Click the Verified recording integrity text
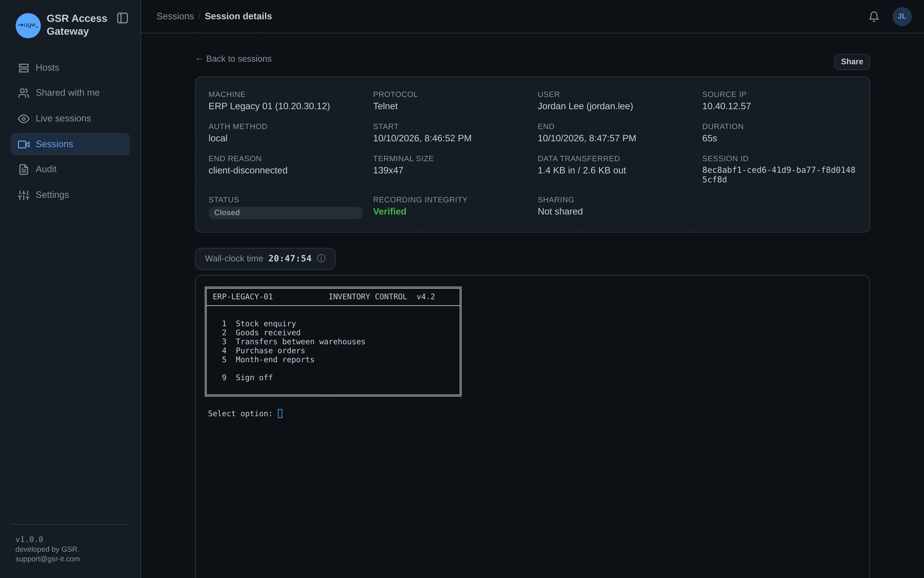This screenshot has width=924, height=578. point(390,212)
